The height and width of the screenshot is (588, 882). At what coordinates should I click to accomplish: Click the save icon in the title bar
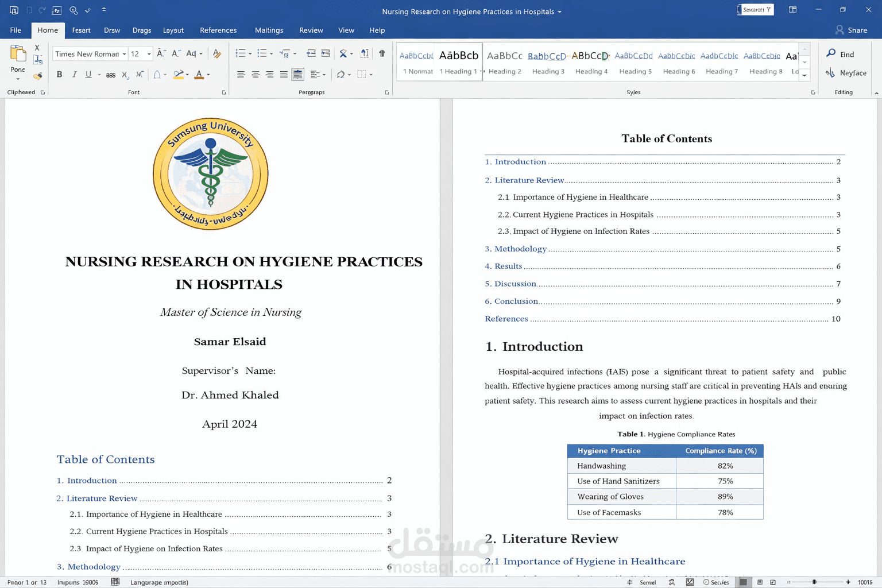click(14, 10)
